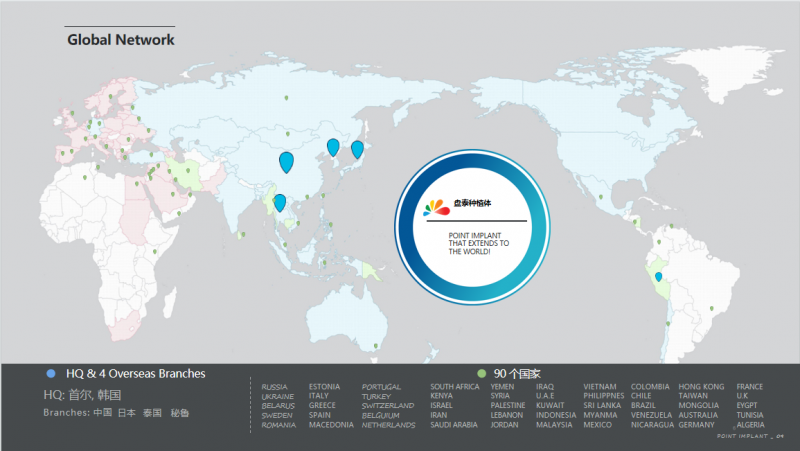This screenshot has height=451, width=800.
Task: Click HONG KONG in the country list
Action: click(x=701, y=387)
